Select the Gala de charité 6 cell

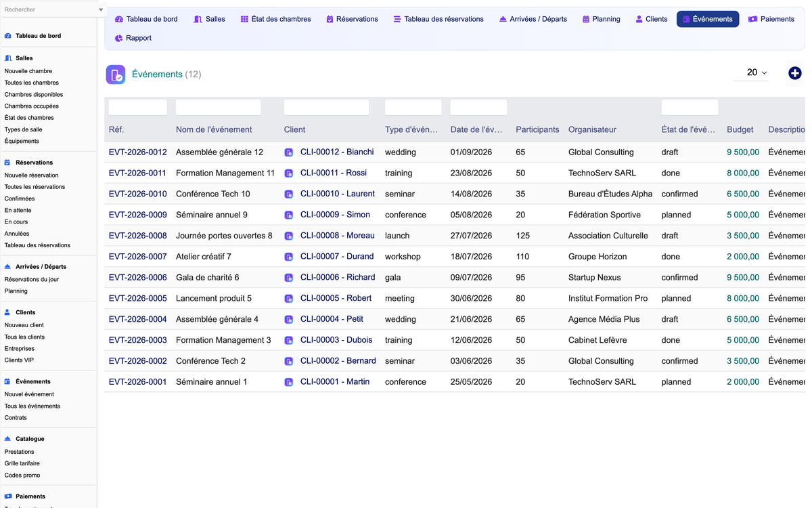coord(208,278)
